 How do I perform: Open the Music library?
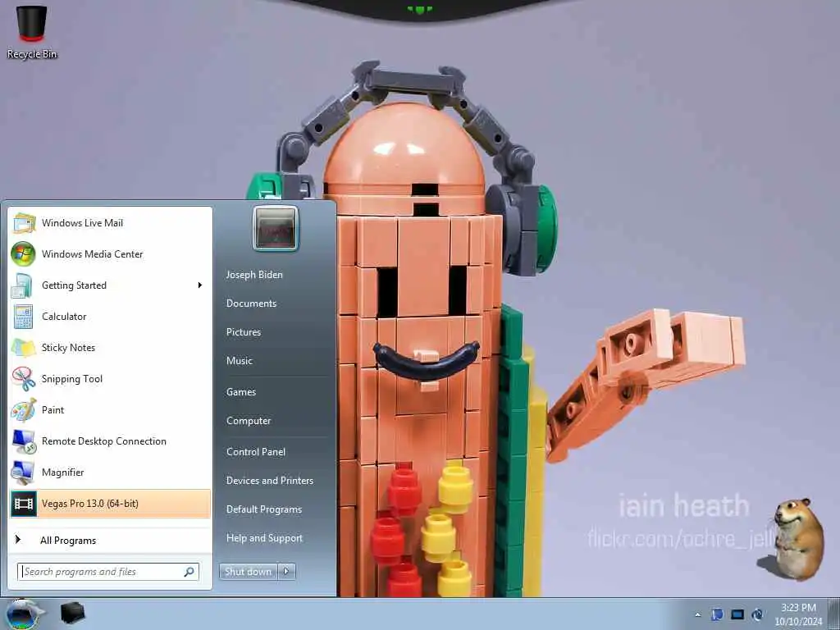click(239, 361)
